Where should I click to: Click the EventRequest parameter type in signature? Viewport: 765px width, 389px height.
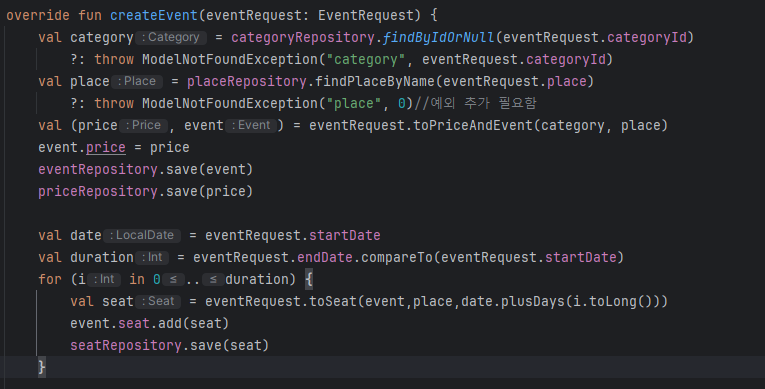tap(369, 16)
